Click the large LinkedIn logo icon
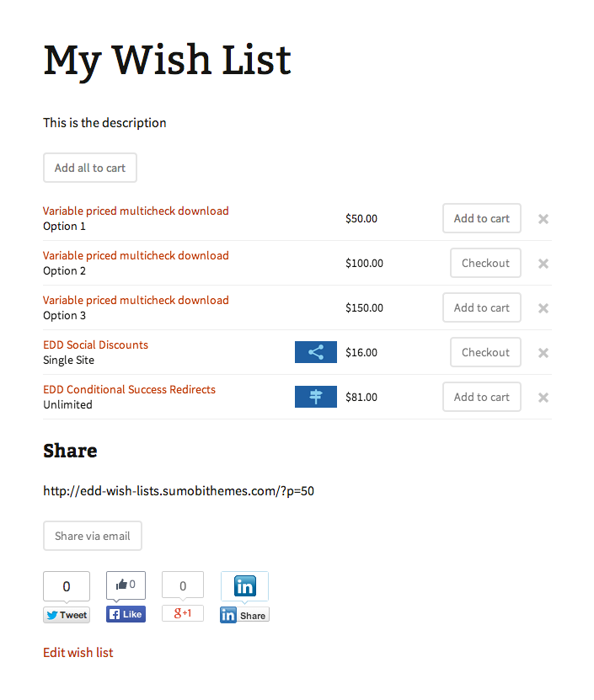 tap(245, 585)
